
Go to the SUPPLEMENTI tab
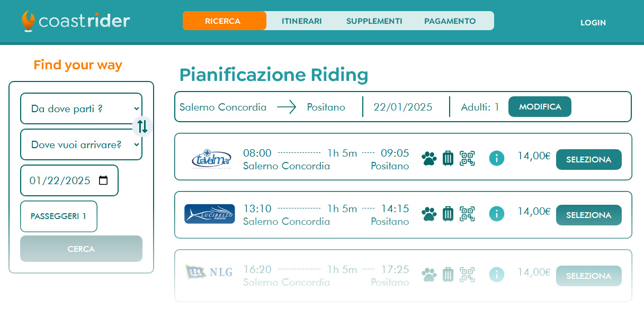pos(374,21)
